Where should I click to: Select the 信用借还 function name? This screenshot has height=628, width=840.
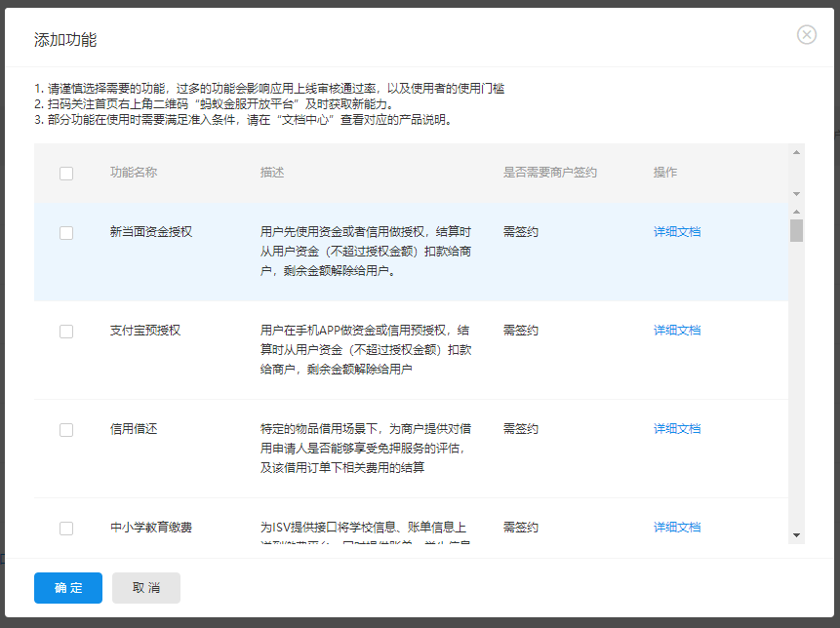[x=134, y=429]
